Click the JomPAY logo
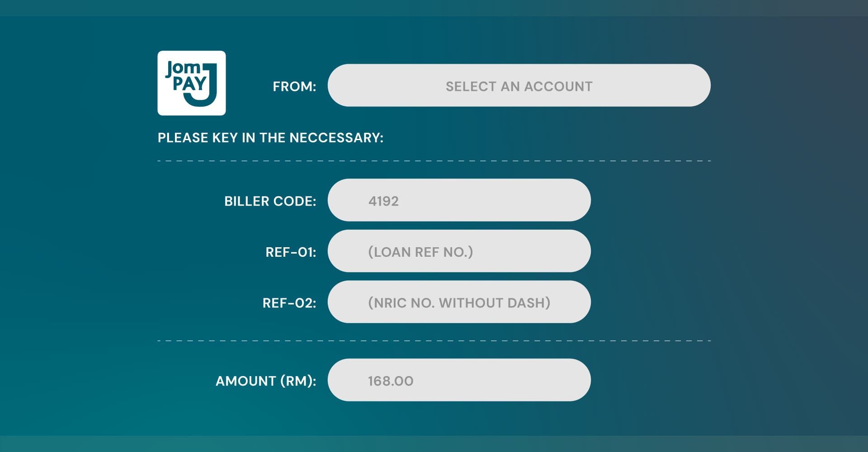868x452 pixels. (x=191, y=83)
